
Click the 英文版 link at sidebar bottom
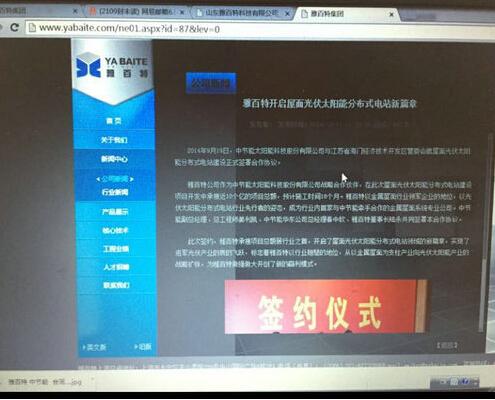[x=95, y=347]
